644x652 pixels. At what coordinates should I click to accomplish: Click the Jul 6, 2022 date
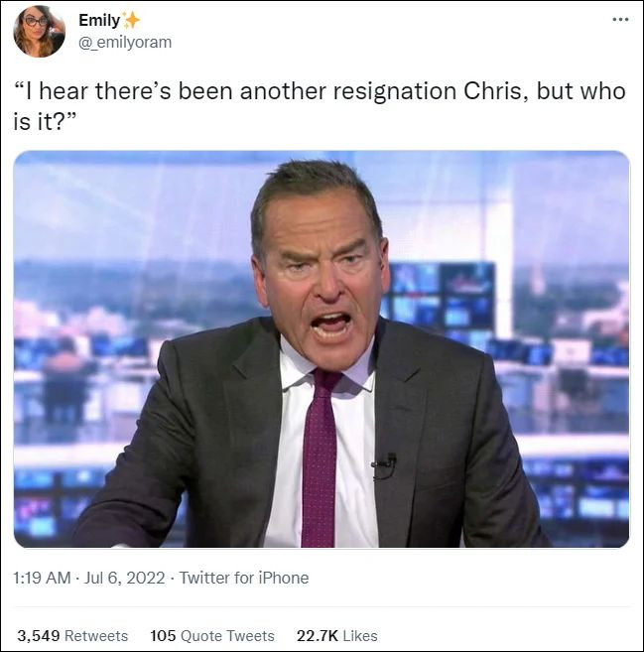click(124, 578)
